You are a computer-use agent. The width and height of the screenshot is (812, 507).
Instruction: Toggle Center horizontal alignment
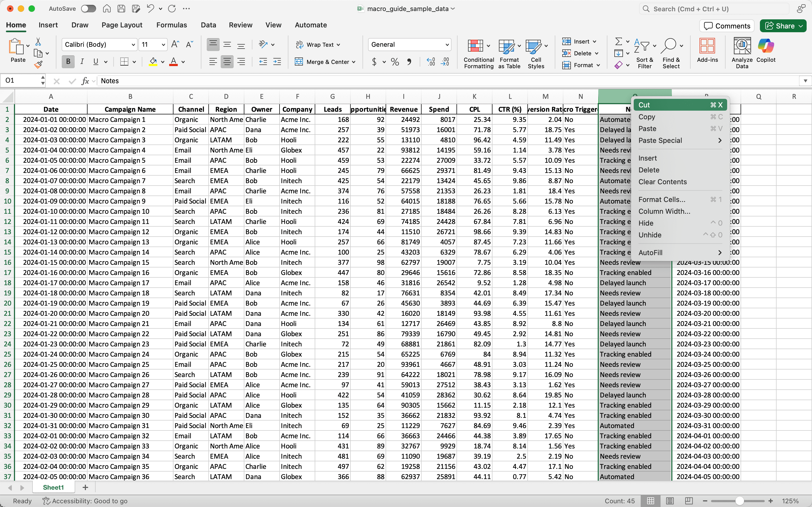227,62
